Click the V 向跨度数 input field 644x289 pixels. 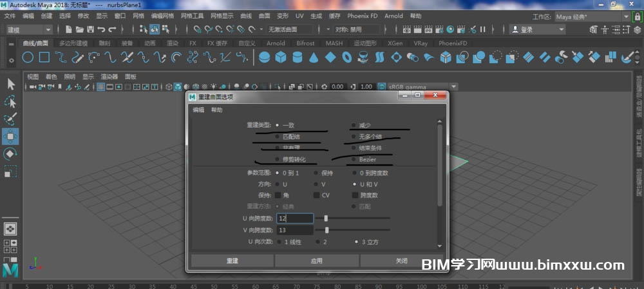[294, 230]
